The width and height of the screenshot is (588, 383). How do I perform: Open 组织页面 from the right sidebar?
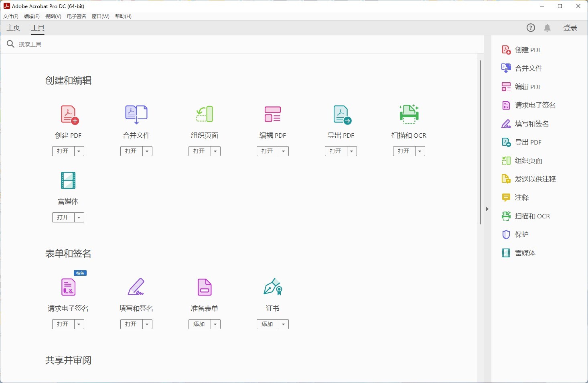(x=522, y=161)
